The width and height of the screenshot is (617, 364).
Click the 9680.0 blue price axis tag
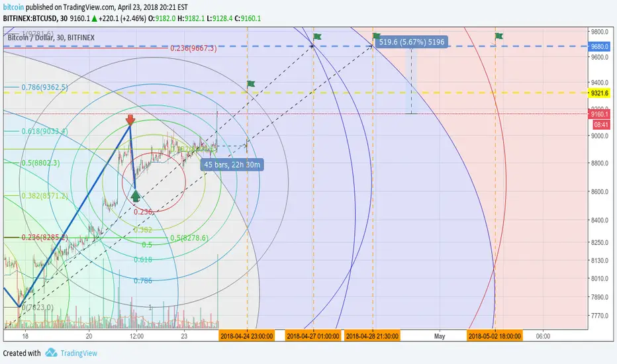pyautogui.click(x=599, y=46)
